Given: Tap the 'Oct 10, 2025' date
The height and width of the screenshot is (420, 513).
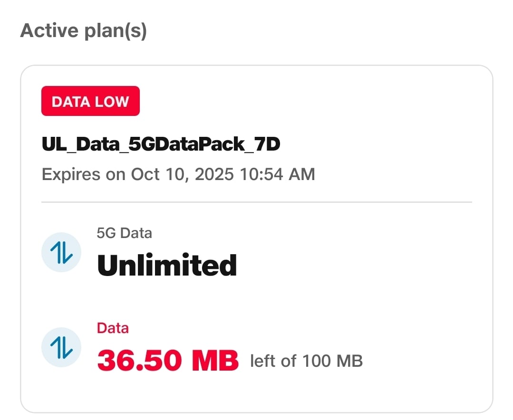Looking at the screenshot, I should [x=183, y=174].
